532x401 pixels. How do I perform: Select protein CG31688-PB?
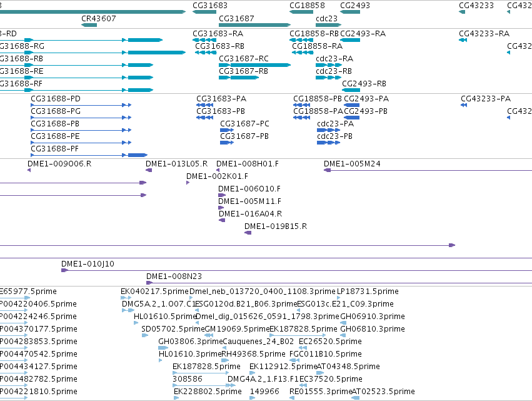click(55, 124)
